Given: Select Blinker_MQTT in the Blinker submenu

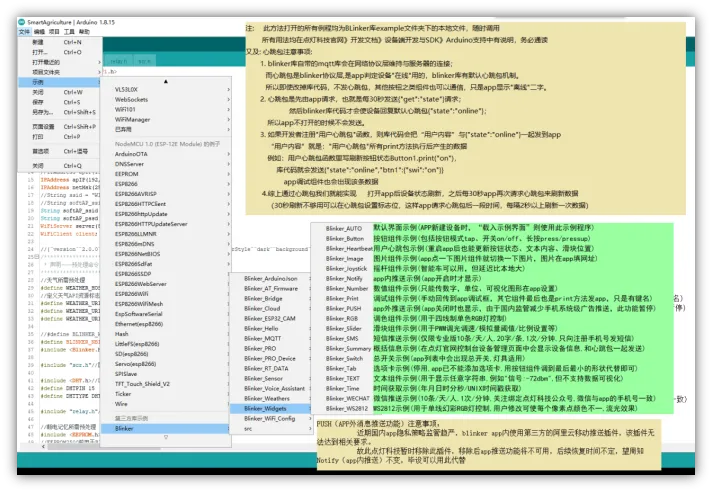Looking at the screenshot, I should (271, 338).
